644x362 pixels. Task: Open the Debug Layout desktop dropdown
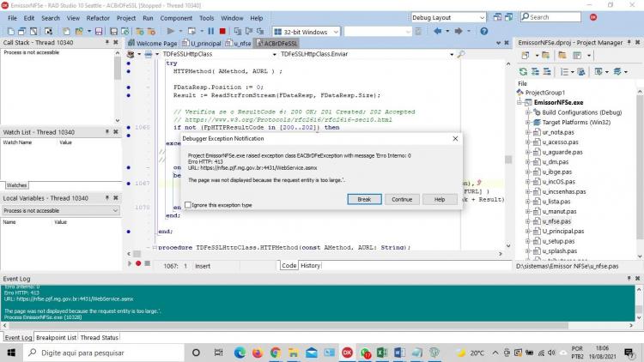tap(482, 18)
